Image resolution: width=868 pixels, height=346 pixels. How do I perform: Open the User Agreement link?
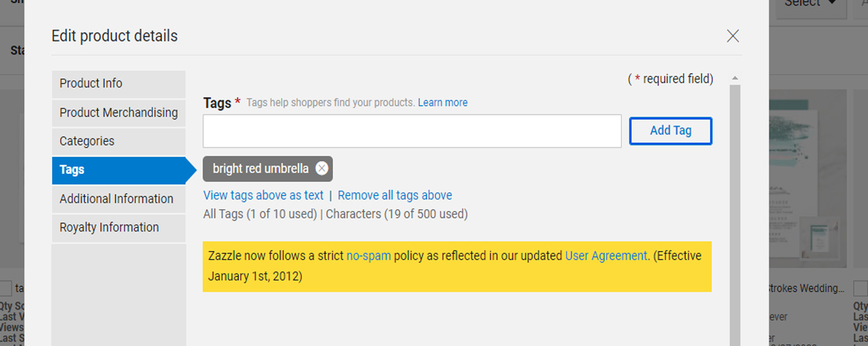coord(606,256)
